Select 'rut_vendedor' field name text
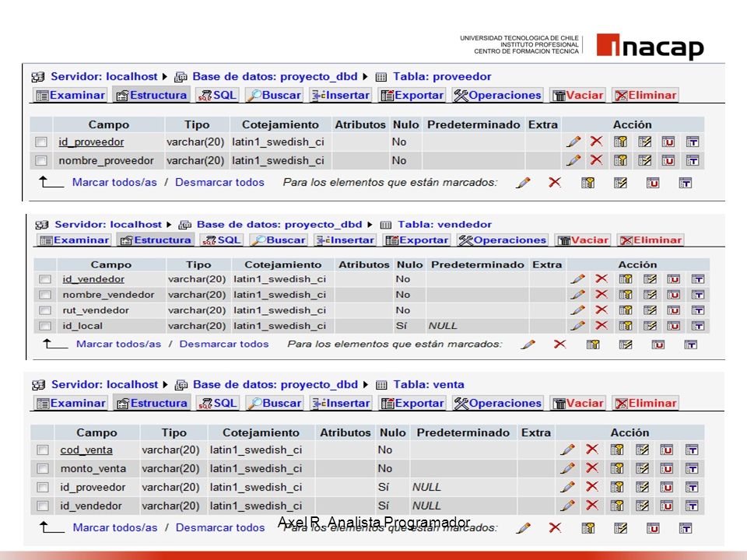747x560 pixels. click(96, 310)
